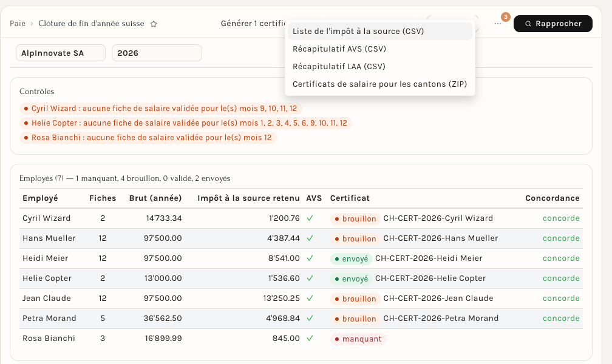The height and width of the screenshot is (364, 612).
Task: Choose Liste de l'impôt à la source (CSV)
Action: coord(380,31)
